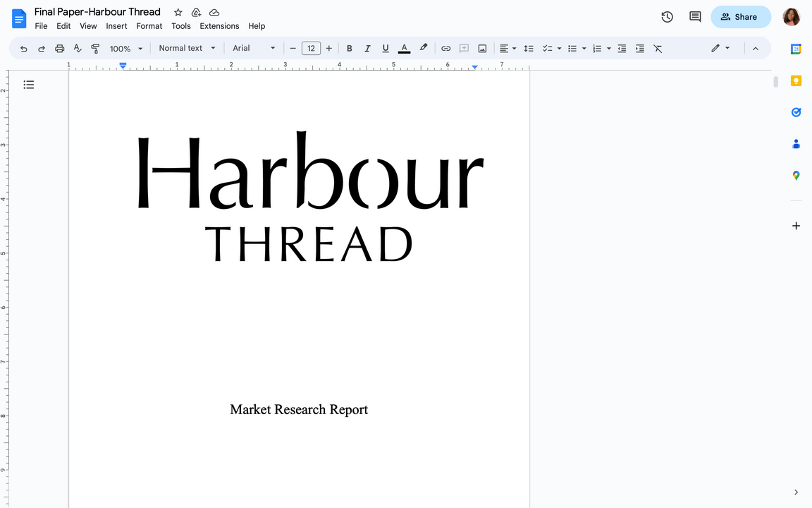Open Google Keep in side panel
Image resolution: width=812 pixels, height=508 pixels.
796,81
